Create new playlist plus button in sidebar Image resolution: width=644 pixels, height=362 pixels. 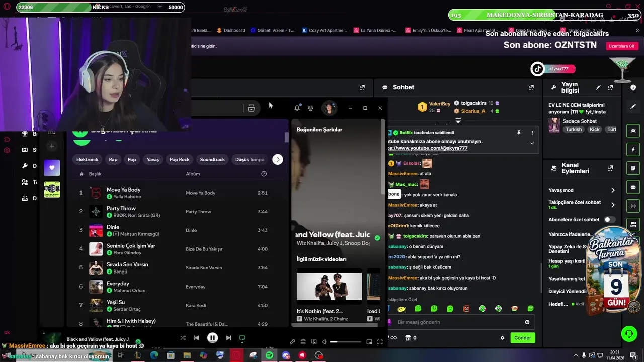[x=52, y=146]
